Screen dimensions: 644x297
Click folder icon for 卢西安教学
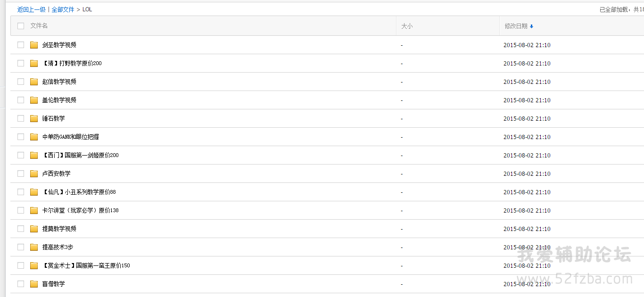click(x=34, y=173)
